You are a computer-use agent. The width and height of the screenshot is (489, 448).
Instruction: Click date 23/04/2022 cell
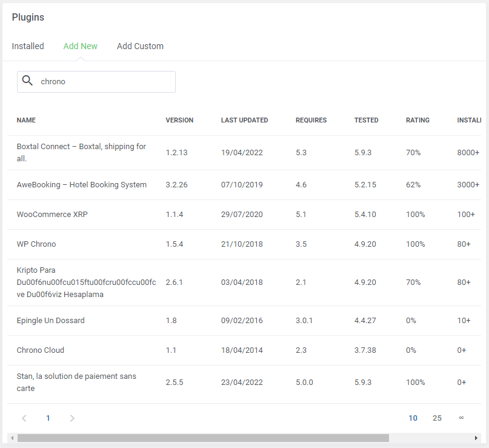point(242,383)
